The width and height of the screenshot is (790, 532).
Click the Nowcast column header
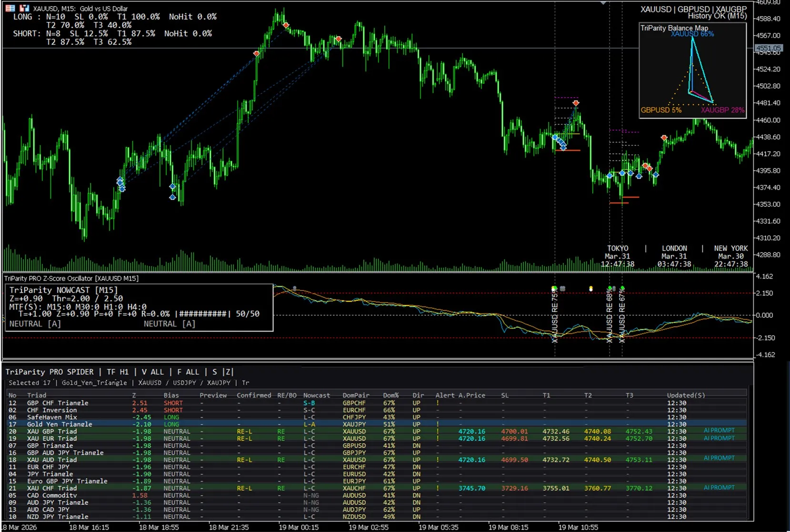coord(317,395)
